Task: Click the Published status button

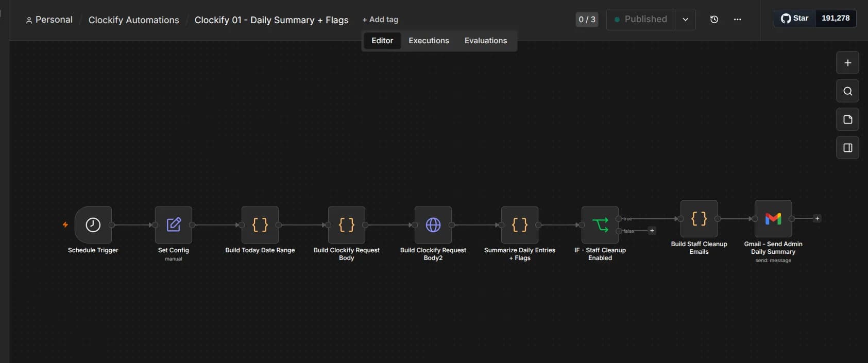Action: [641, 20]
